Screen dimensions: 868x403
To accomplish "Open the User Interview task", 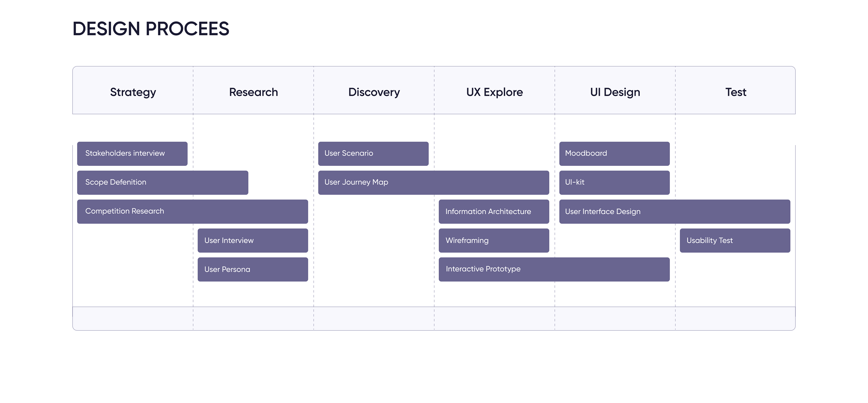I will click(253, 241).
